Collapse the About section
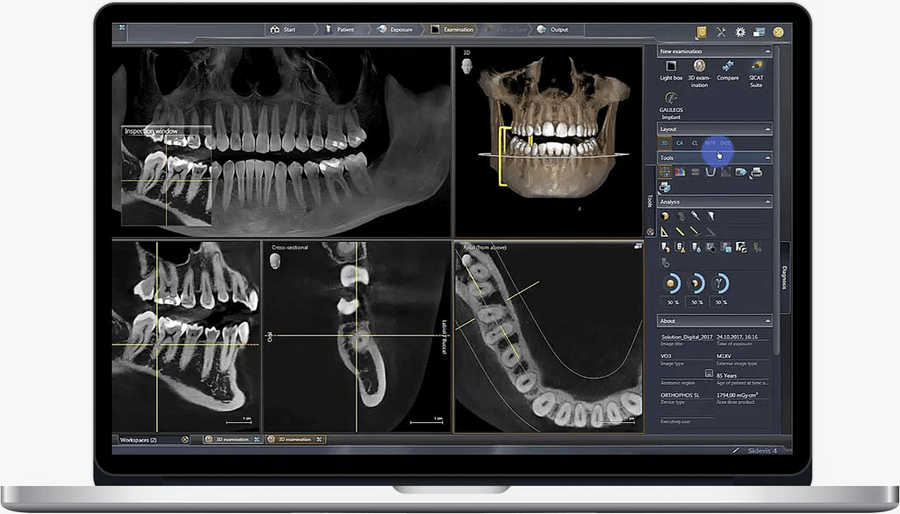This screenshot has width=900, height=514. 767,320
